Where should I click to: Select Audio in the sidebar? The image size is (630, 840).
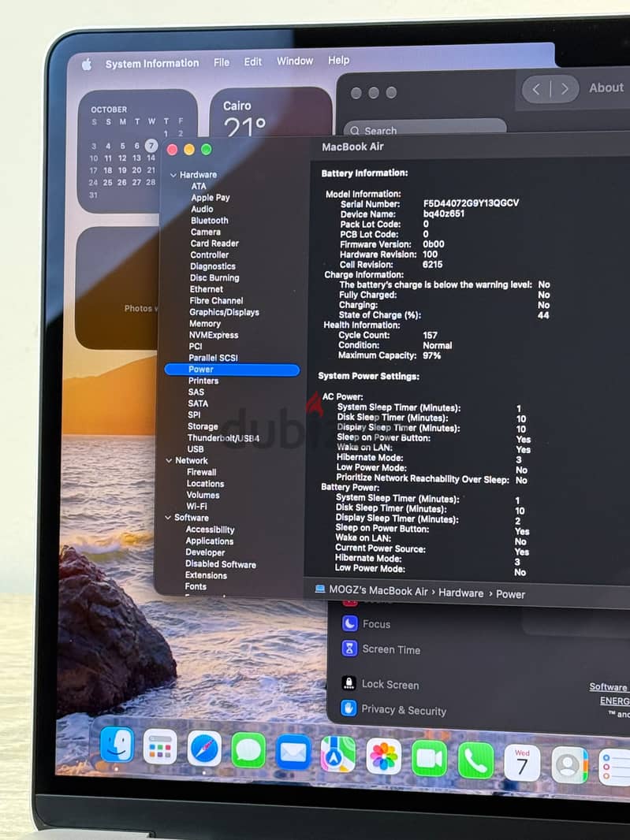pos(202,209)
